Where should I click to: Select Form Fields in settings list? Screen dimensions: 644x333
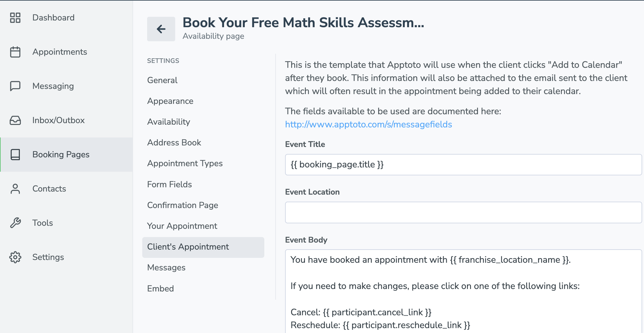[169, 185]
